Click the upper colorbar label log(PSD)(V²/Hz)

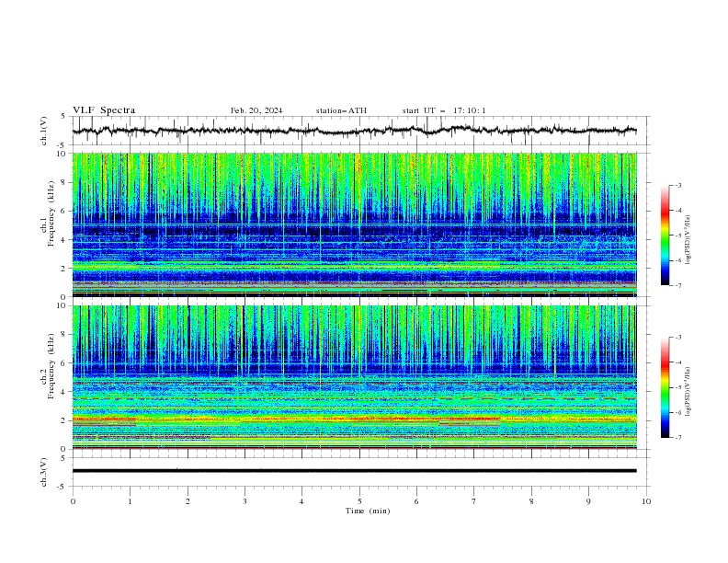[x=688, y=240]
